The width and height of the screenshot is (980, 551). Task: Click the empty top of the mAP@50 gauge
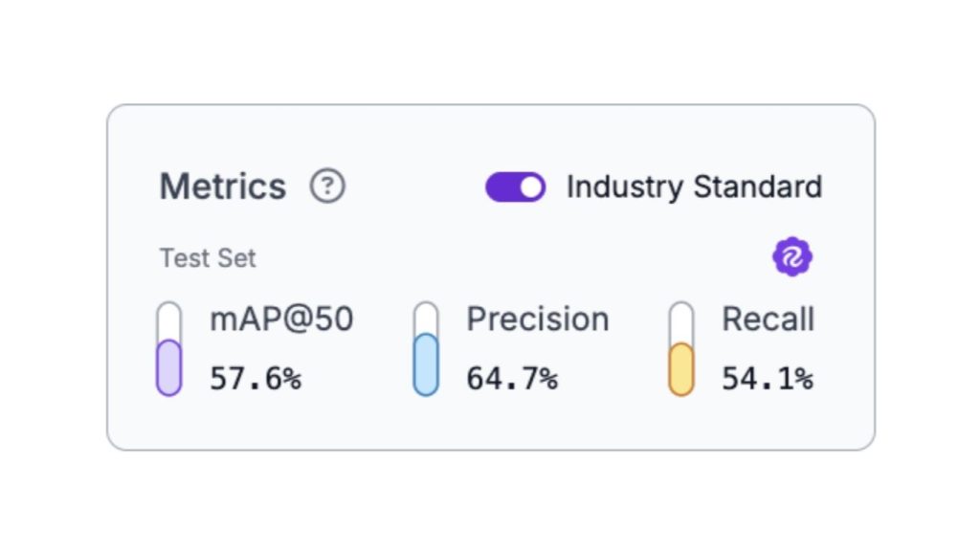click(x=168, y=319)
